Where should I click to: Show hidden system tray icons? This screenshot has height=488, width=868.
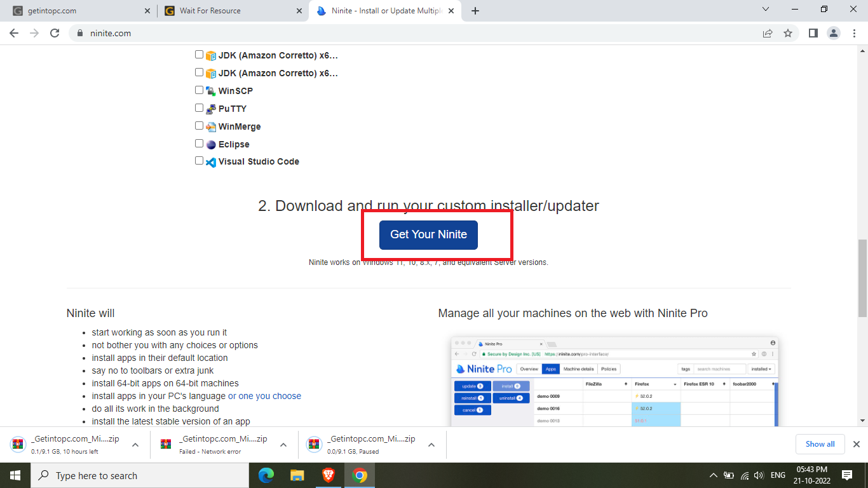coord(713,475)
